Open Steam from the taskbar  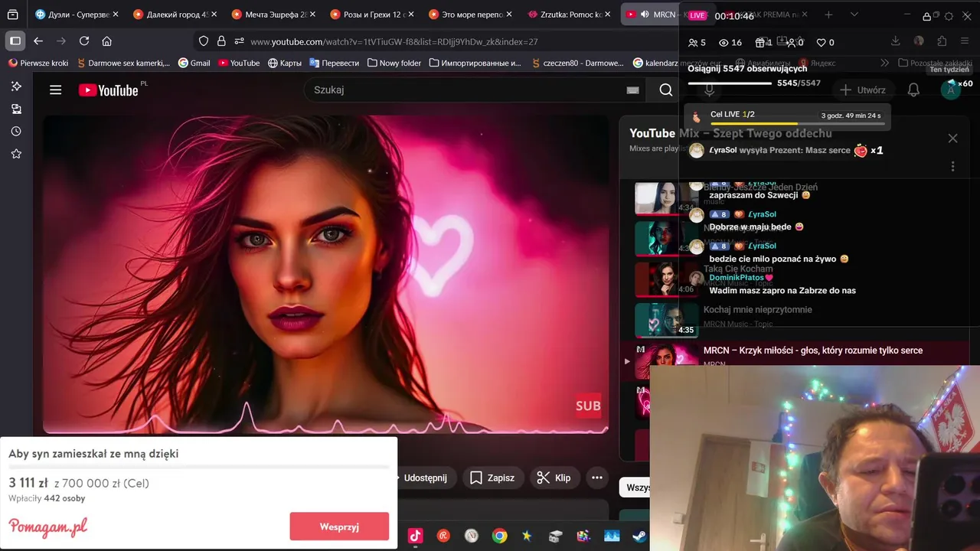coord(639,536)
